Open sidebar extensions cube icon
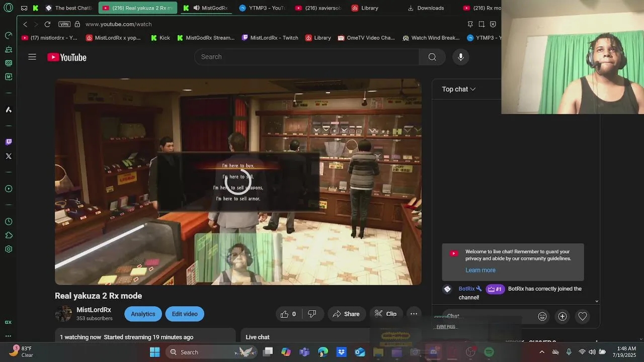The width and height of the screenshot is (644, 362). 9,235
